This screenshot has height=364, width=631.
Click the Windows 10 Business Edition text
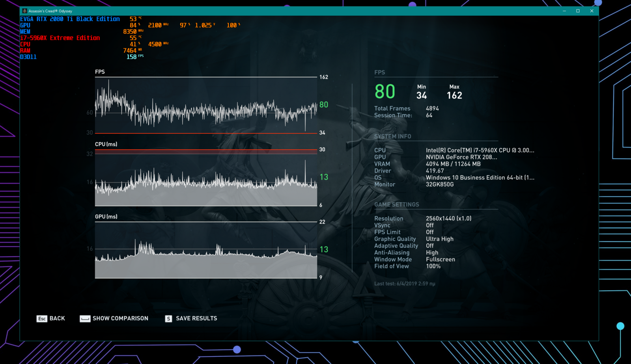[x=480, y=178]
